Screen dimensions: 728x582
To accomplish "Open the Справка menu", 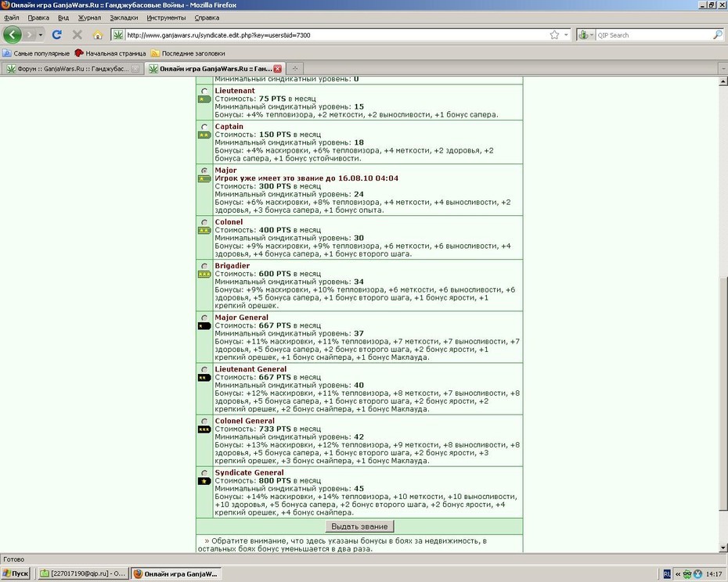I will click(207, 18).
